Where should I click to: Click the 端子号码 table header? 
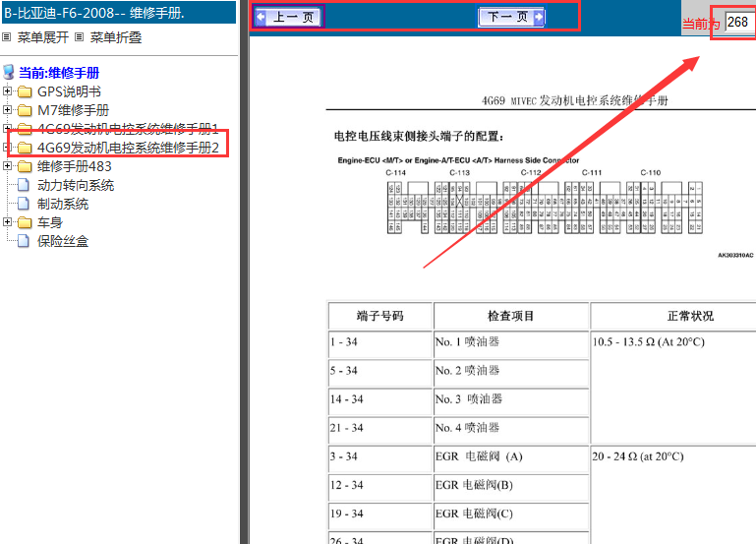[x=379, y=316]
